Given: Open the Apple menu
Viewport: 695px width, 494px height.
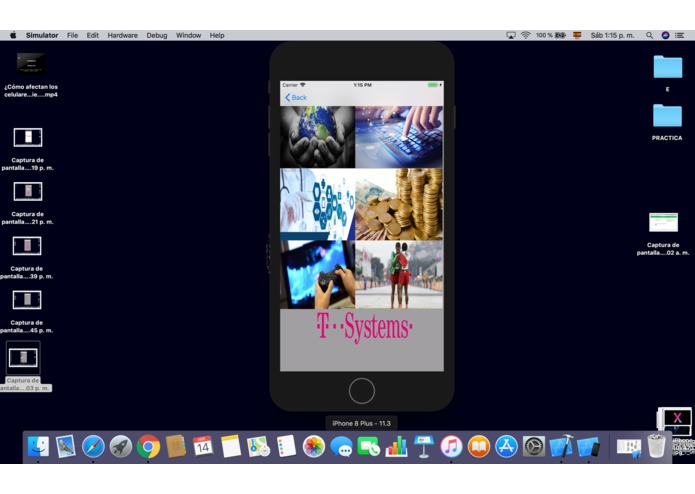Looking at the screenshot, I should (13, 35).
